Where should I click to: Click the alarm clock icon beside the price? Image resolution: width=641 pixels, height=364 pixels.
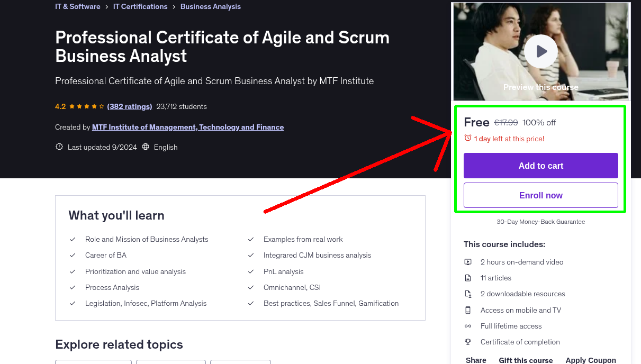[467, 138]
